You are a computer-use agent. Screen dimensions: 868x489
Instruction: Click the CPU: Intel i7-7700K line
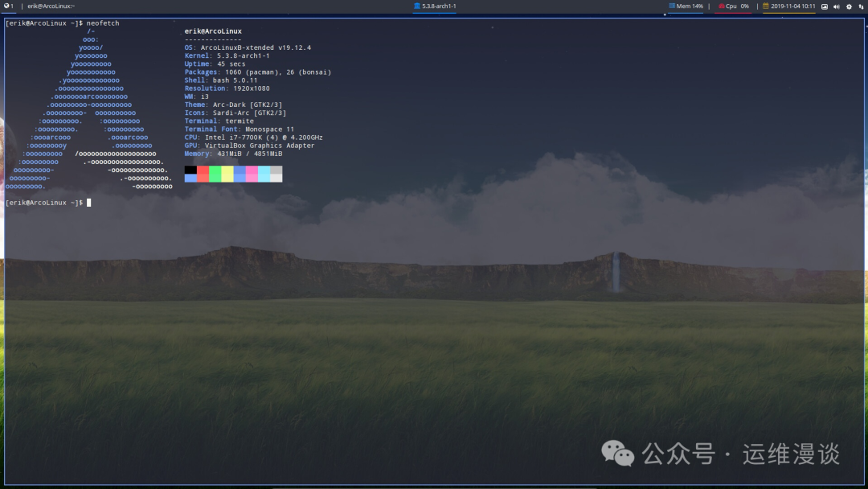coord(253,138)
